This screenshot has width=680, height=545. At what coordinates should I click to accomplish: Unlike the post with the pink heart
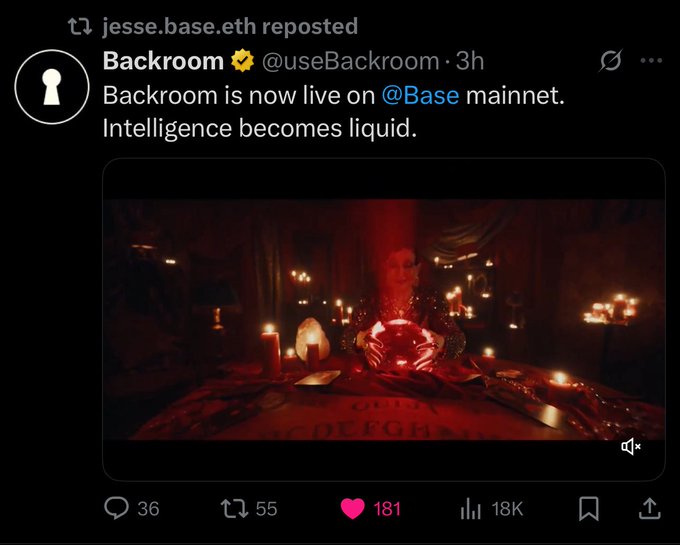[352, 508]
